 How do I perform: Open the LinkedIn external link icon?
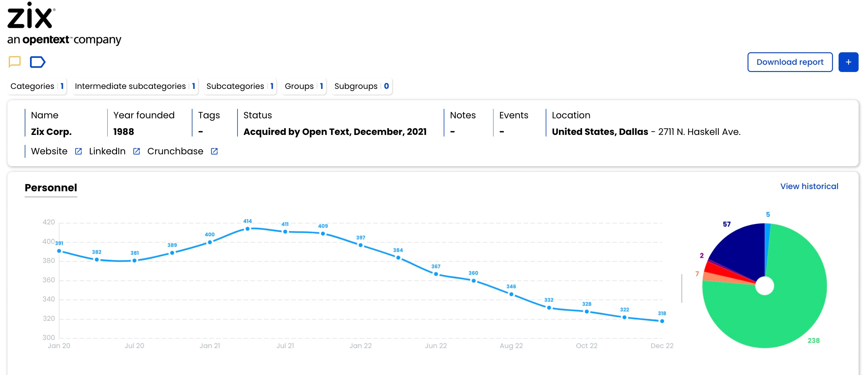(x=136, y=152)
